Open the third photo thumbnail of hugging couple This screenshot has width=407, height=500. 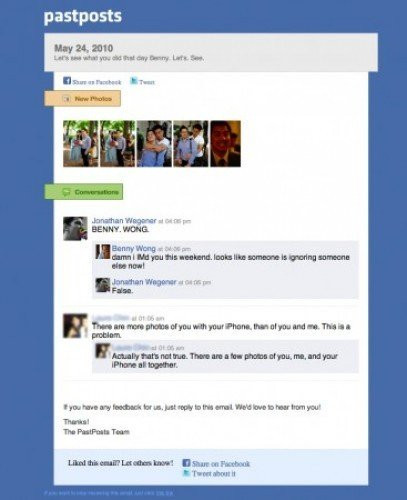tap(154, 144)
